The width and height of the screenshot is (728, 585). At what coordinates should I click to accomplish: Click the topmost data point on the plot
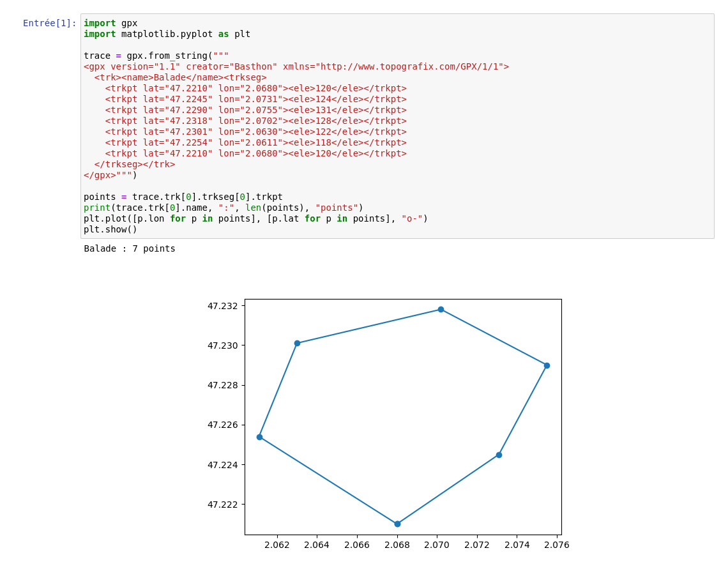coord(441,310)
